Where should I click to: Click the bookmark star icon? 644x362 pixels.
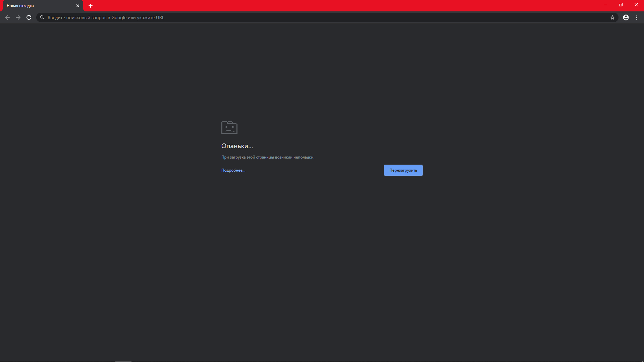[612, 17]
